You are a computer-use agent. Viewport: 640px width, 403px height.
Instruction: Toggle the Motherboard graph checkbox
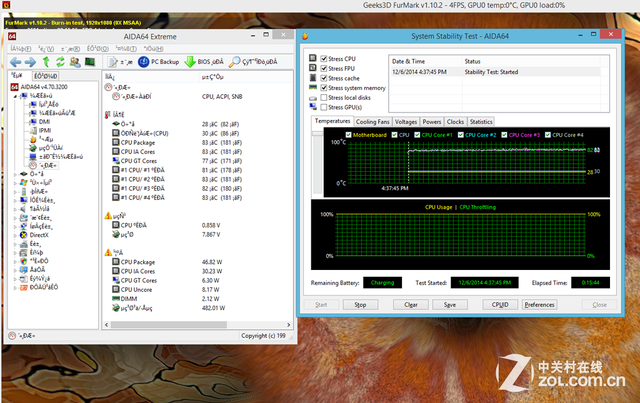(348, 135)
